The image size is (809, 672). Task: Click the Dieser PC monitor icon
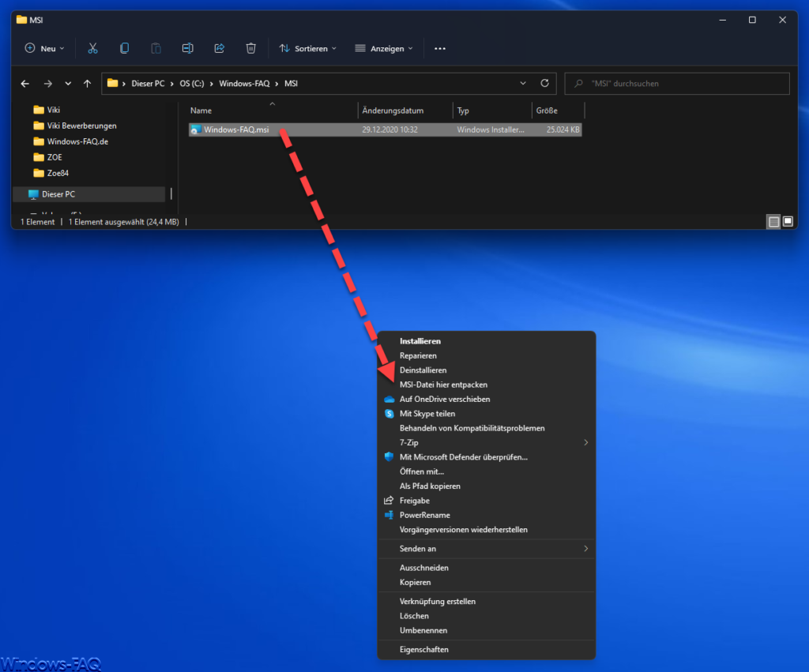pos(33,194)
